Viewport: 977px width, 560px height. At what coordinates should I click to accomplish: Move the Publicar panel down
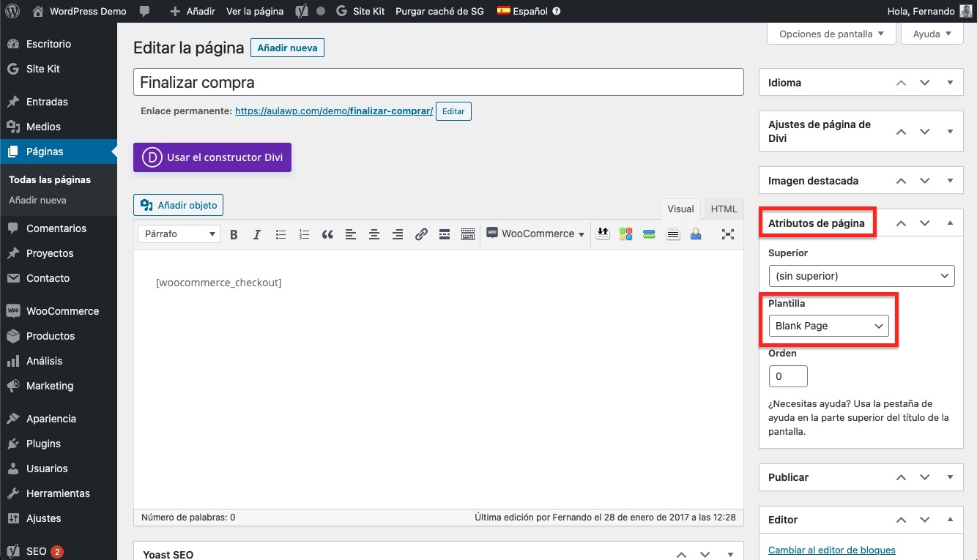pyautogui.click(x=925, y=477)
